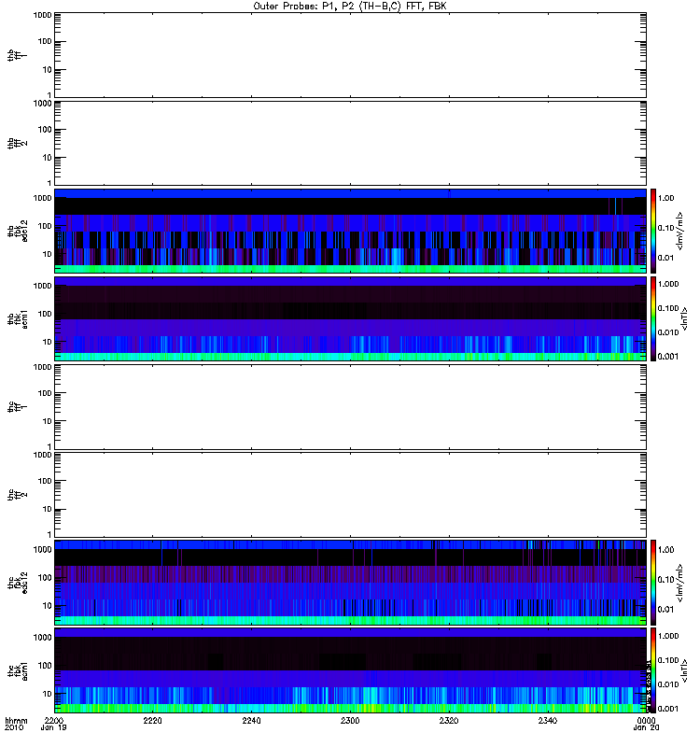700x747 pixels.
Task: Click the '2240' time axis label
Action: [x=251, y=720]
